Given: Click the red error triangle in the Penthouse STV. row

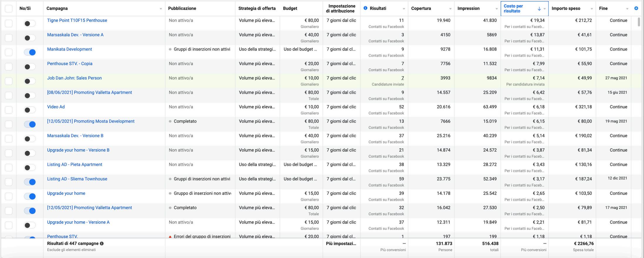Looking at the screenshot, I should tap(170, 237).
